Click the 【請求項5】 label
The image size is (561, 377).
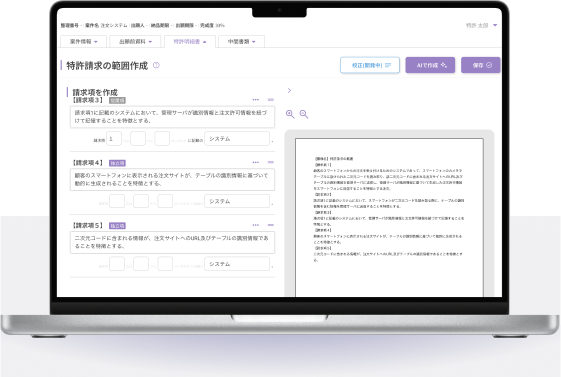[88, 225]
